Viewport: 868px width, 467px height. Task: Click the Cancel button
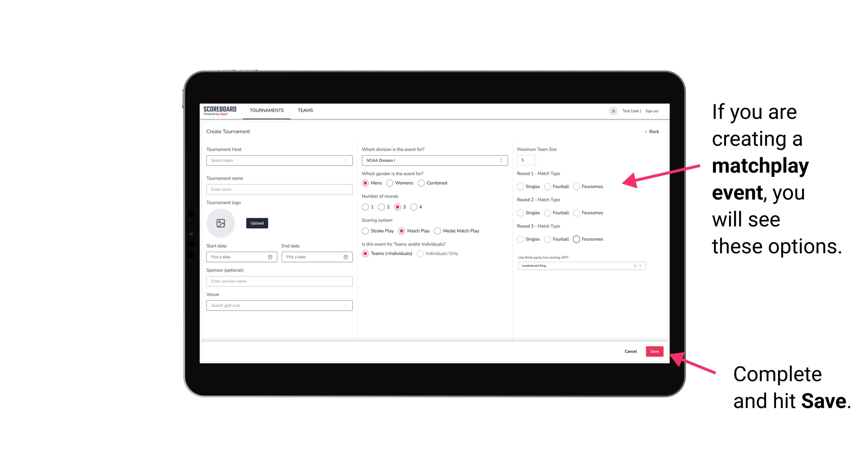[x=631, y=352]
